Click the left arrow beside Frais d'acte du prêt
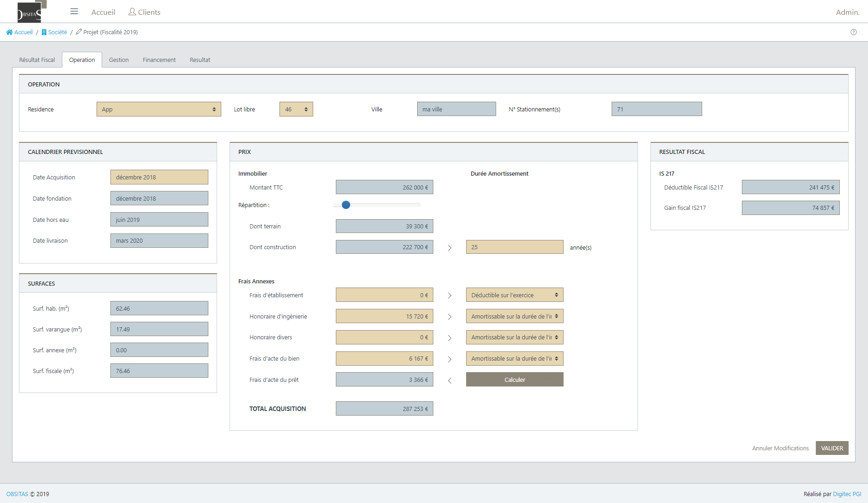 click(449, 380)
